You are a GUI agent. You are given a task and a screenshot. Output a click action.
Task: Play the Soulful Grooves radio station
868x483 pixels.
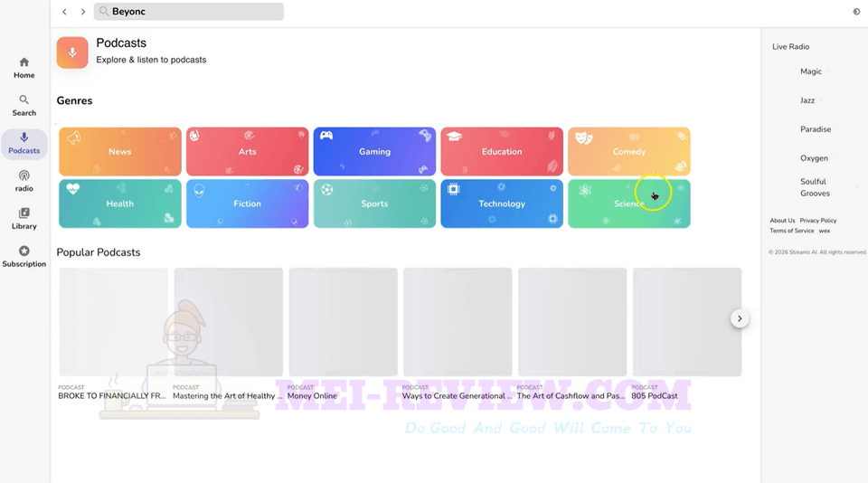815,187
